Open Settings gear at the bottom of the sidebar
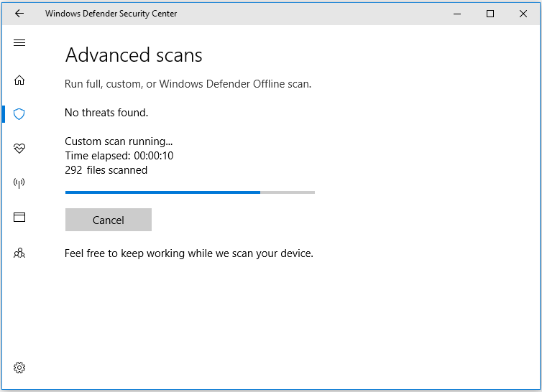Image resolution: width=542 pixels, height=392 pixels. click(19, 368)
